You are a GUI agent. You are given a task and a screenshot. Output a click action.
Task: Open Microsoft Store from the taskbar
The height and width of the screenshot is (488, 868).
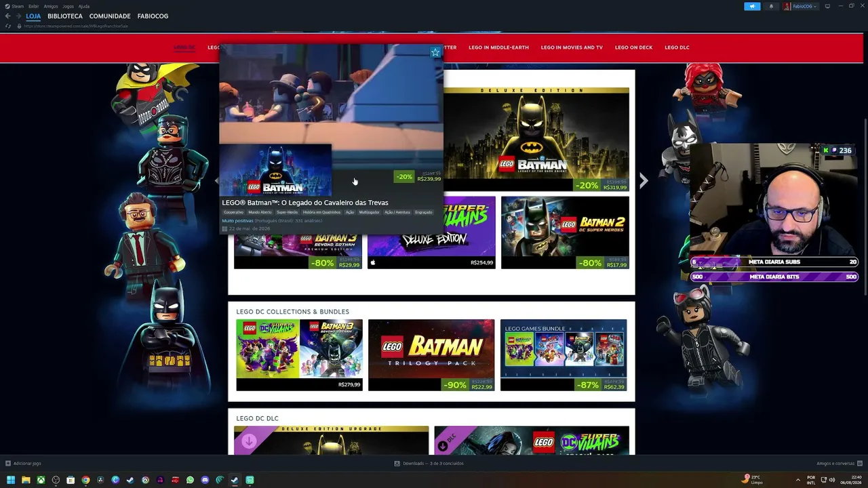coord(71,480)
